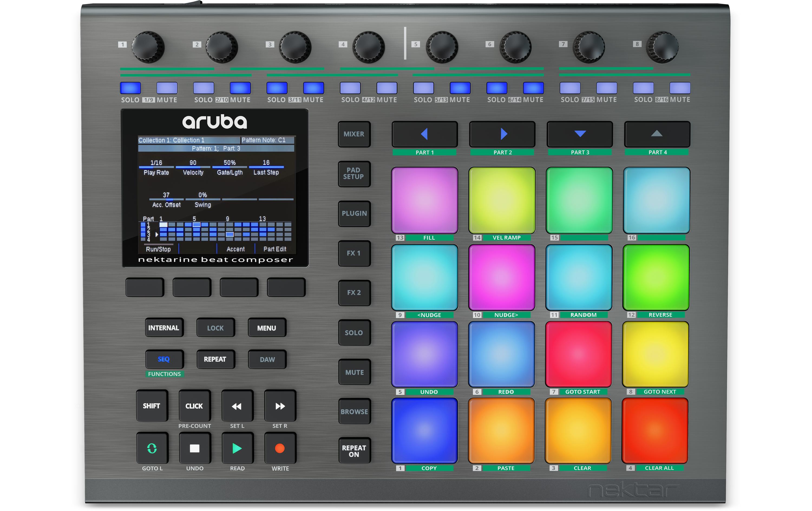Image resolution: width=812 pixels, height=511 pixels.
Task: Tap the rewind SET L icon
Action: click(237, 406)
